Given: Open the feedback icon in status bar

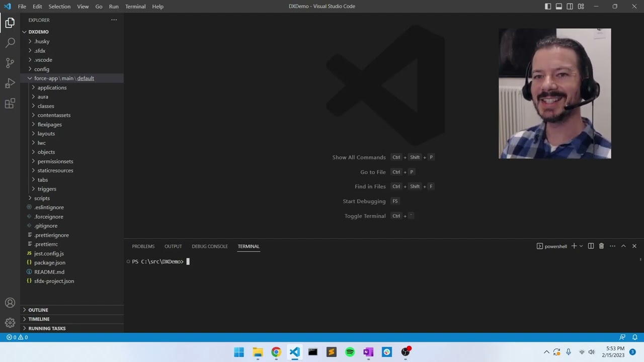Looking at the screenshot, I should [622, 337].
